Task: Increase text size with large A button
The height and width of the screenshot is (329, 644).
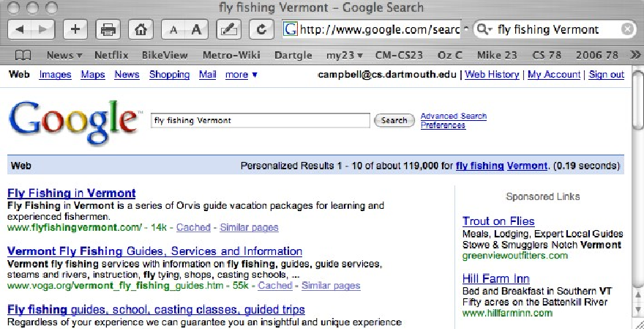Action: [x=197, y=29]
